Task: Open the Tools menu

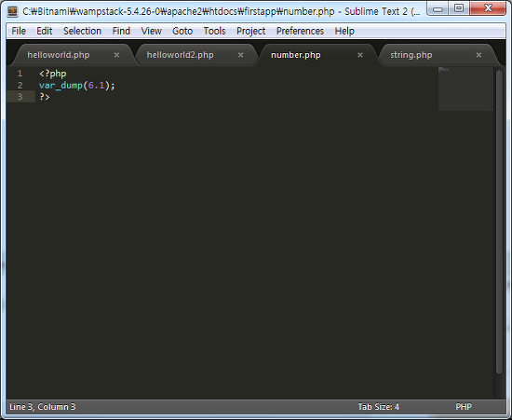Action: pyautogui.click(x=214, y=31)
